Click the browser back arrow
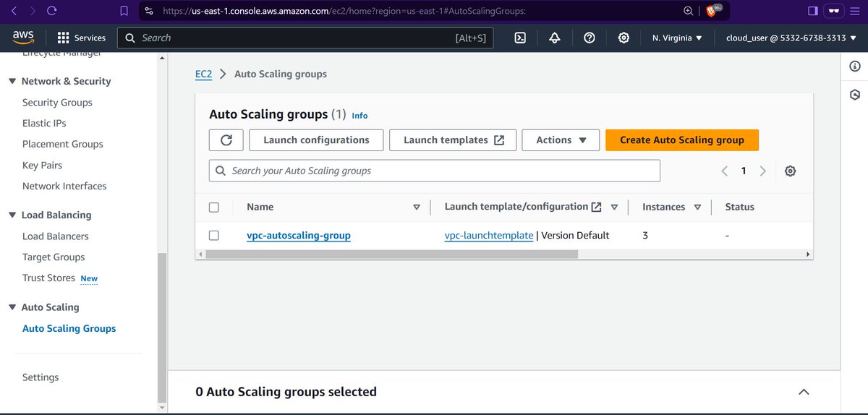This screenshot has width=868, height=415. pyautogui.click(x=14, y=11)
